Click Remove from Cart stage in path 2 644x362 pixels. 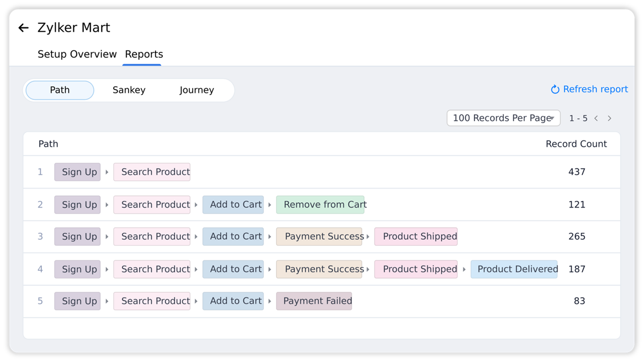coord(320,204)
